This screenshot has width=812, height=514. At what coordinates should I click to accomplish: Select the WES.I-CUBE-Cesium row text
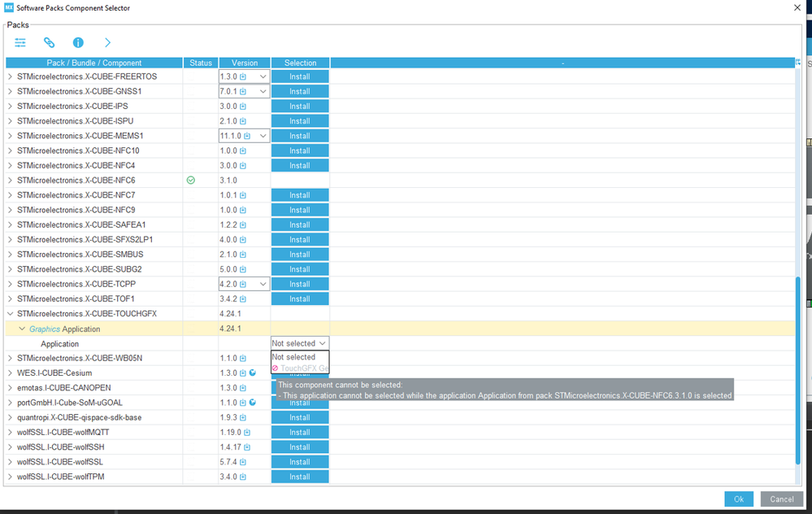point(54,373)
